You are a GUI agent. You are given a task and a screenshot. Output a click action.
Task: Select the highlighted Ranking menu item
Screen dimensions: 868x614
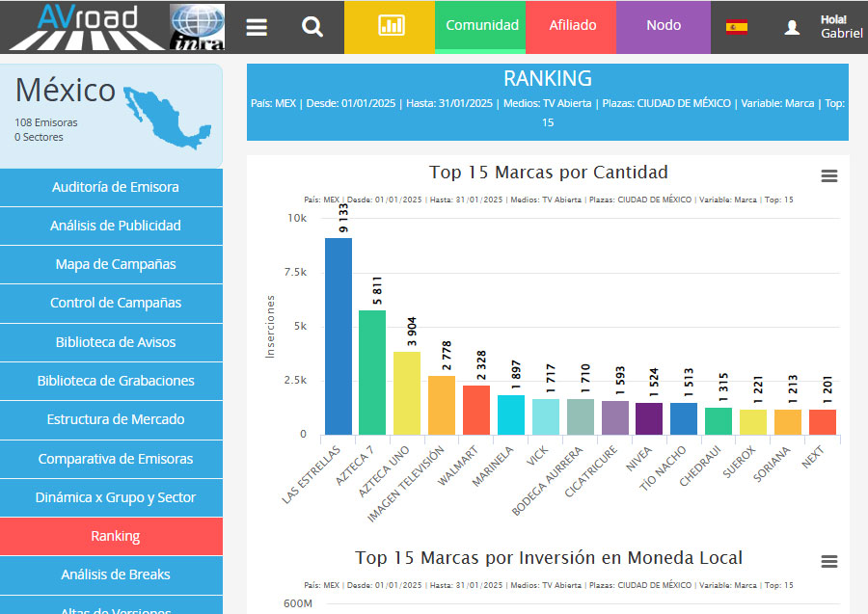tap(111, 537)
